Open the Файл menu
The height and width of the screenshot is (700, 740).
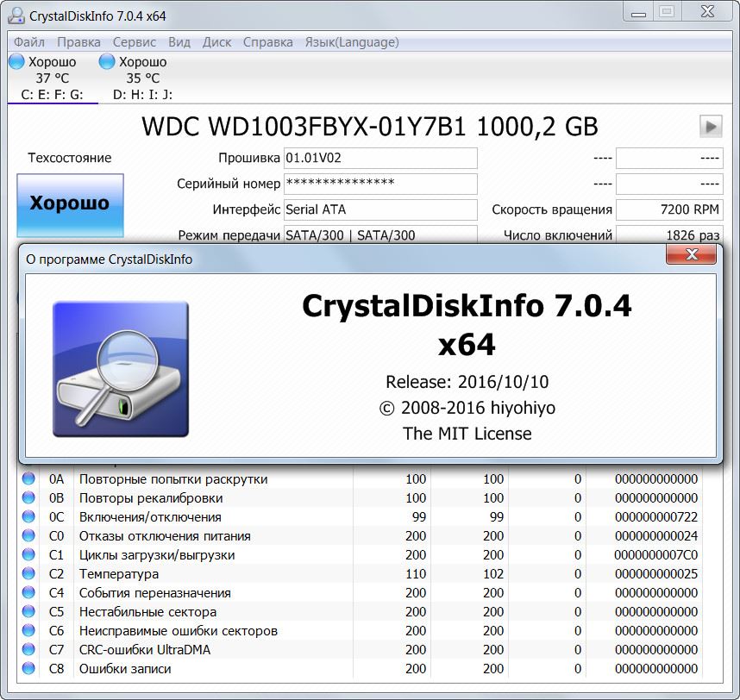click(x=28, y=42)
